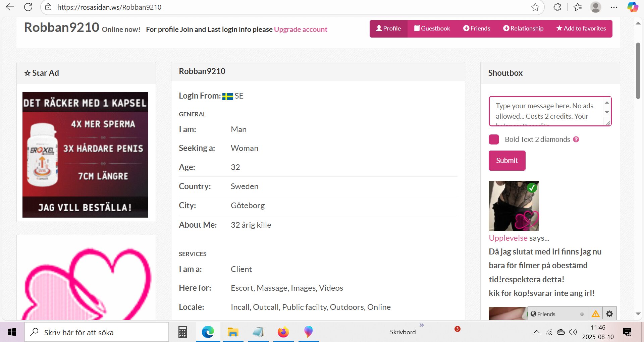
Task: Click into the Shoutbox message field
Action: pos(546,111)
